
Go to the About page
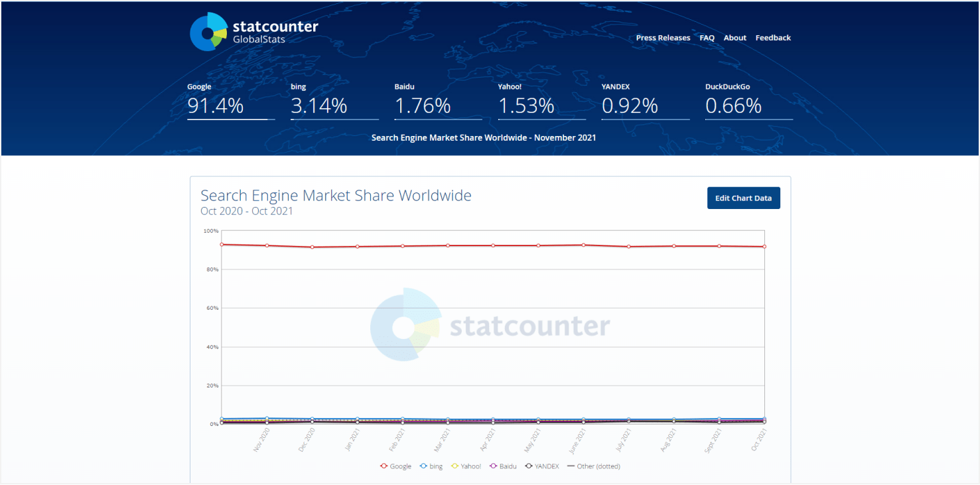click(x=735, y=38)
